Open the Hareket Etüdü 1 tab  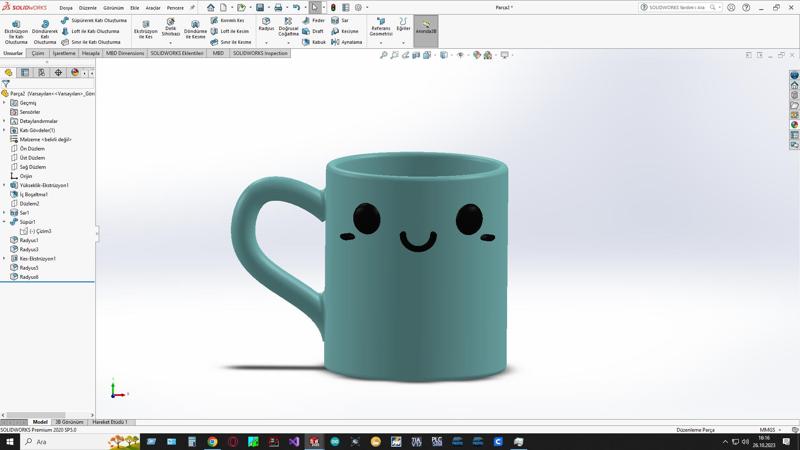click(x=110, y=422)
